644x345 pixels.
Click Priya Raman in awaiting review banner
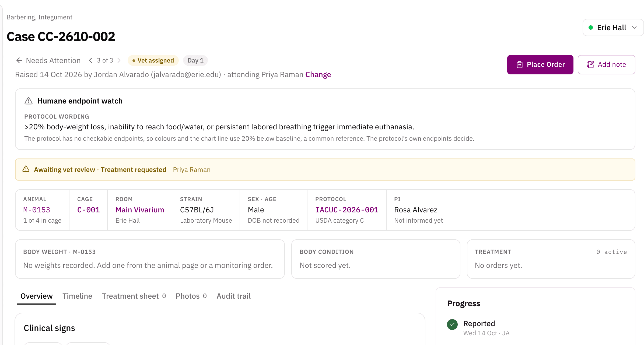tap(192, 170)
